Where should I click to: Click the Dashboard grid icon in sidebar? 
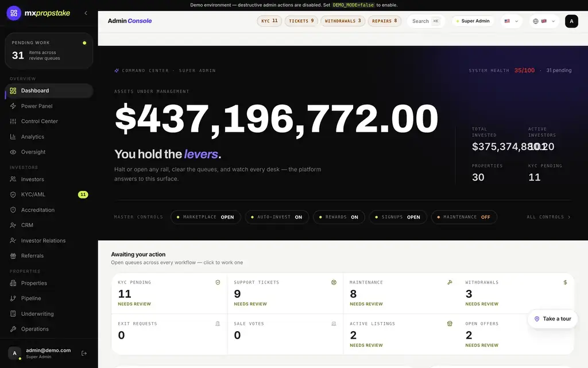(13, 90)
